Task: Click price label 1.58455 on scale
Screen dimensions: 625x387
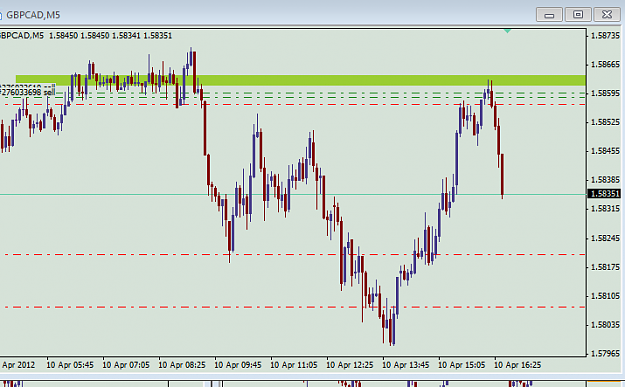Action: tap(605, 151)
